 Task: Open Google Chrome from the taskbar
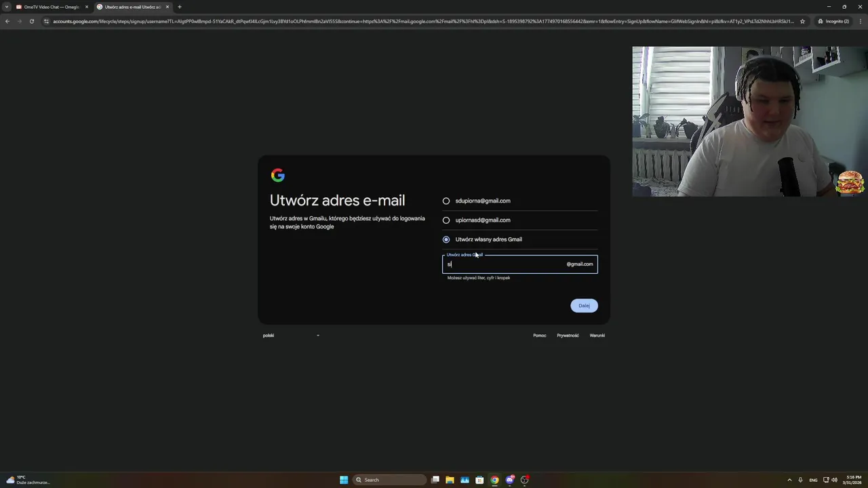(x=494, y=480)
